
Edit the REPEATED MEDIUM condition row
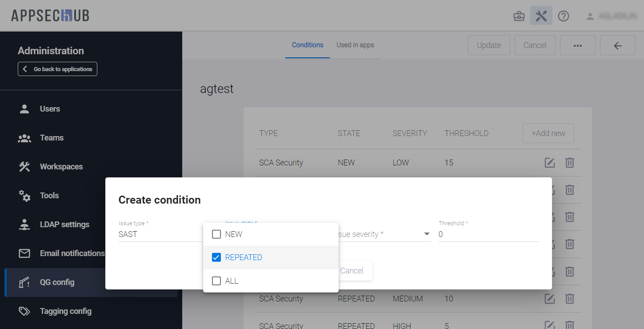point(550,299)
